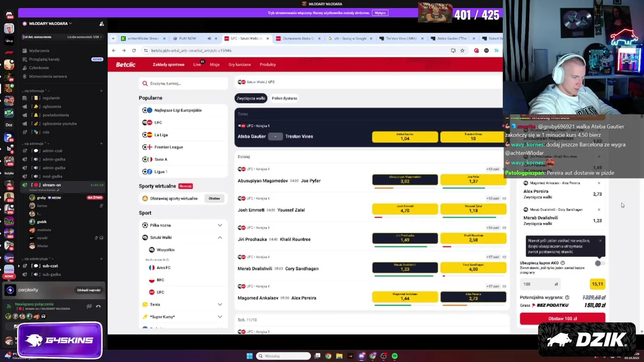This screenshot has height=362, width=644.
Task: Open the Gry karciane menu
Action: point(239,64)
